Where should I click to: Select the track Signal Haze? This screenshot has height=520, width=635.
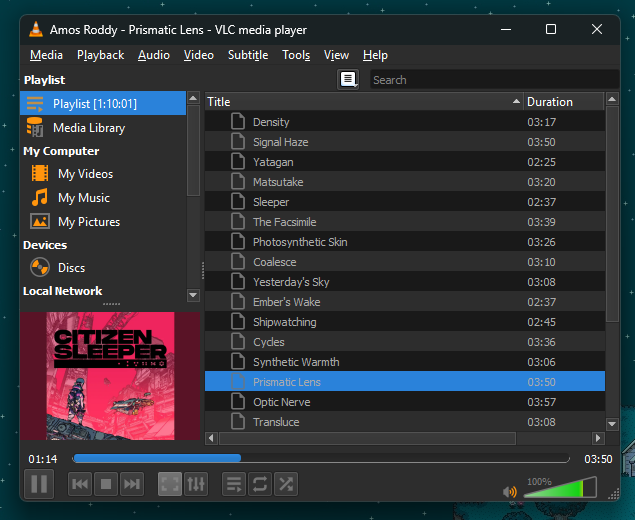[x=405, y=142]
